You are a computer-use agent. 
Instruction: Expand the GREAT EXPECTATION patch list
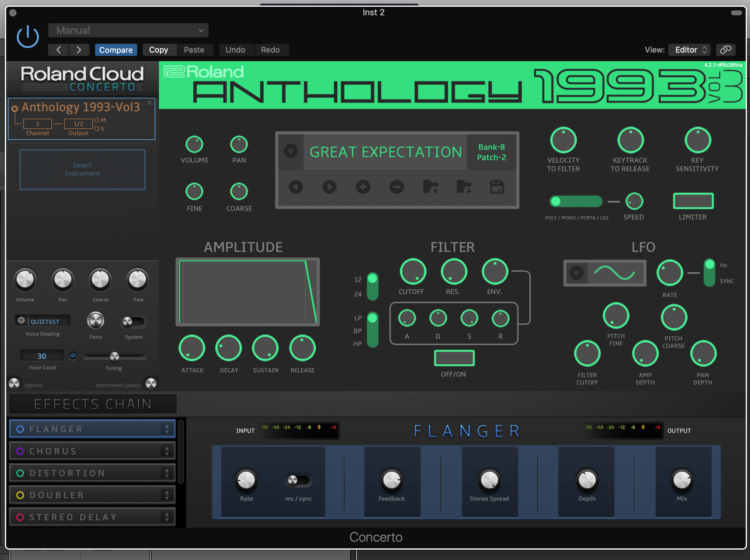pyautogui.click(x=291, y=151)
